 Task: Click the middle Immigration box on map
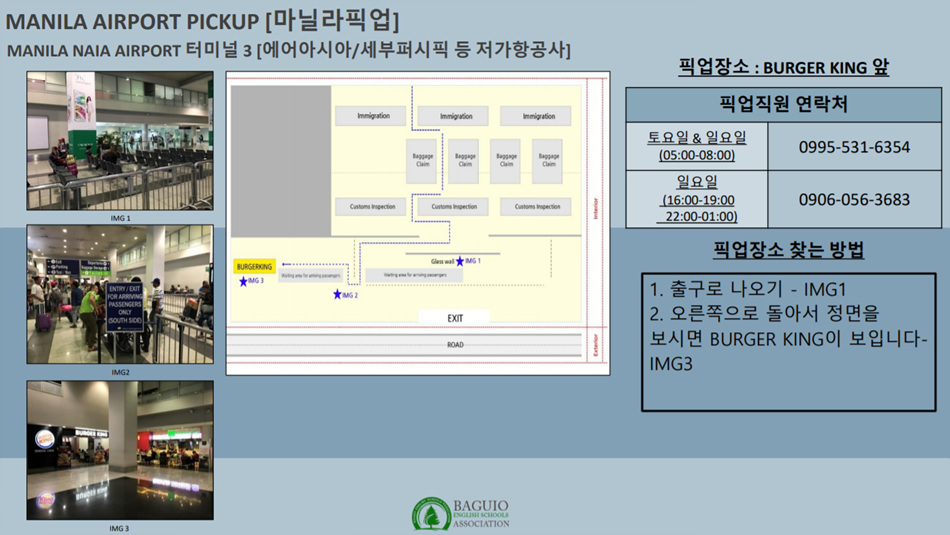(x=453, y=116)
